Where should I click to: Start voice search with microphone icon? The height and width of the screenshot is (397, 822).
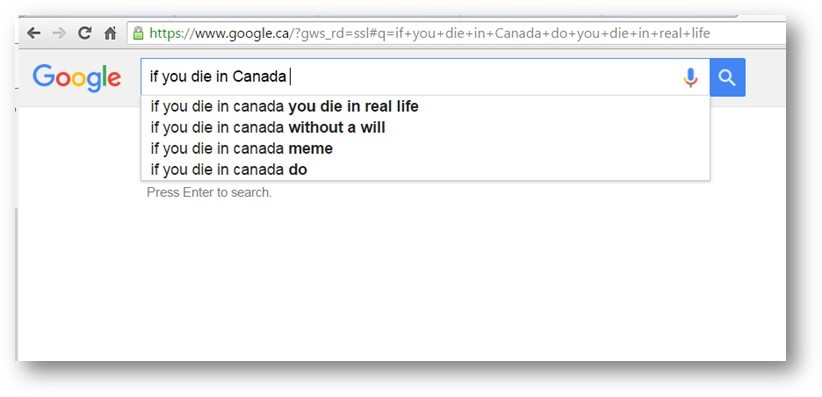pos(690,78)
